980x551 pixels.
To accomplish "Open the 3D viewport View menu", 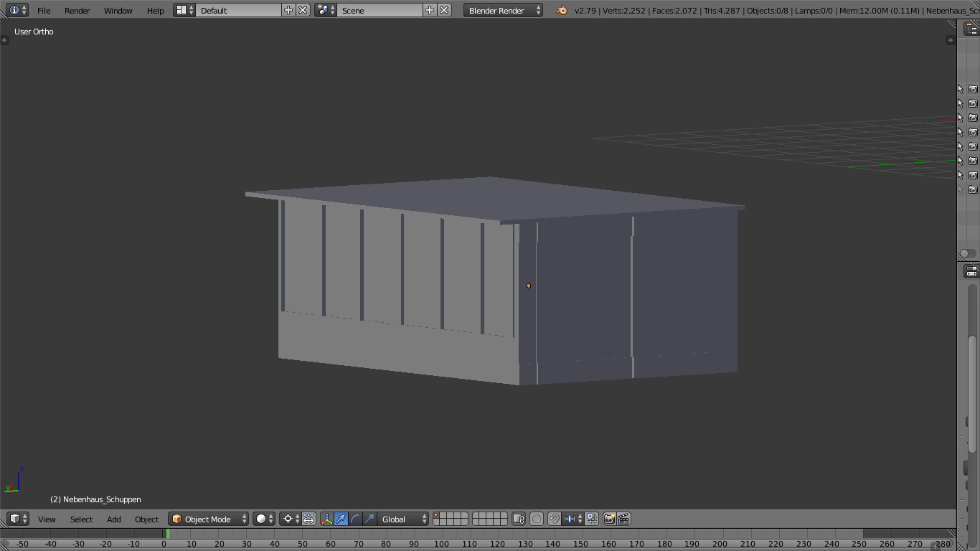I will (47, 519).
